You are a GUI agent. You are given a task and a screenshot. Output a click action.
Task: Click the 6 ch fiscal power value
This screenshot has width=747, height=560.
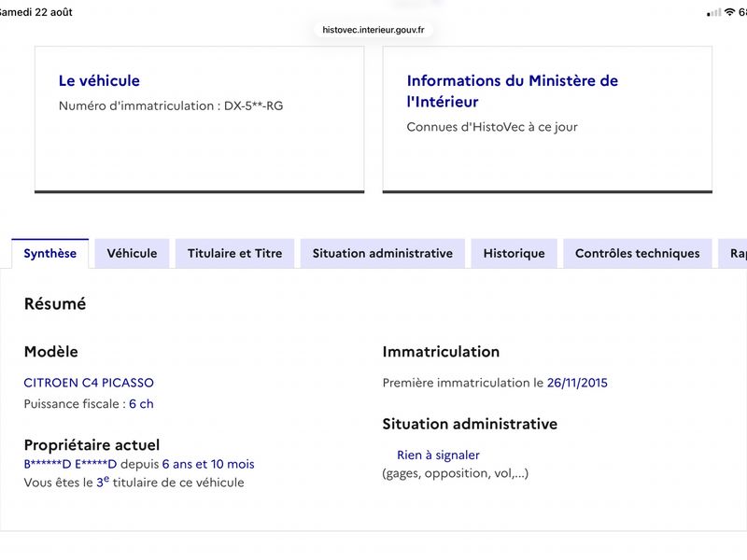coord(141,404)
